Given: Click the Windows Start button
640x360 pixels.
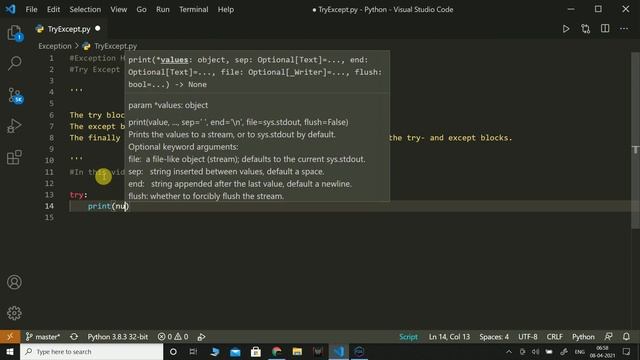Looking at the screenshot, I should [10, 351].
